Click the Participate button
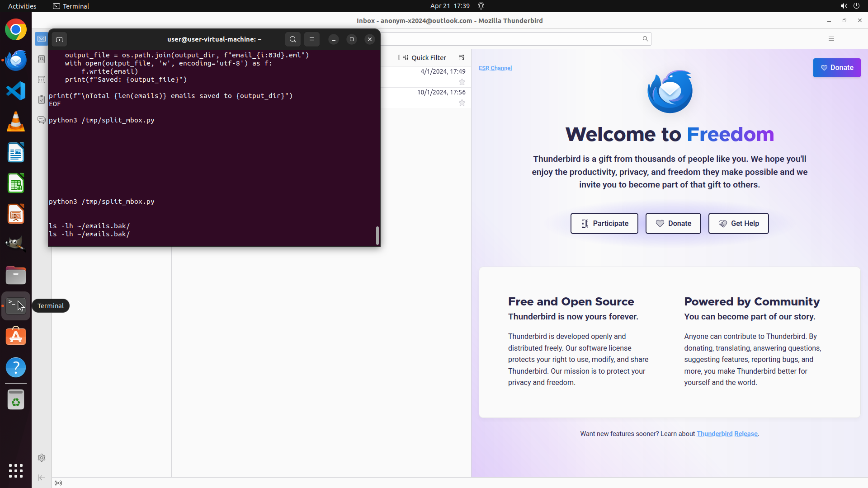This screenshot has width=868, height=488. (x=604, y=224)
